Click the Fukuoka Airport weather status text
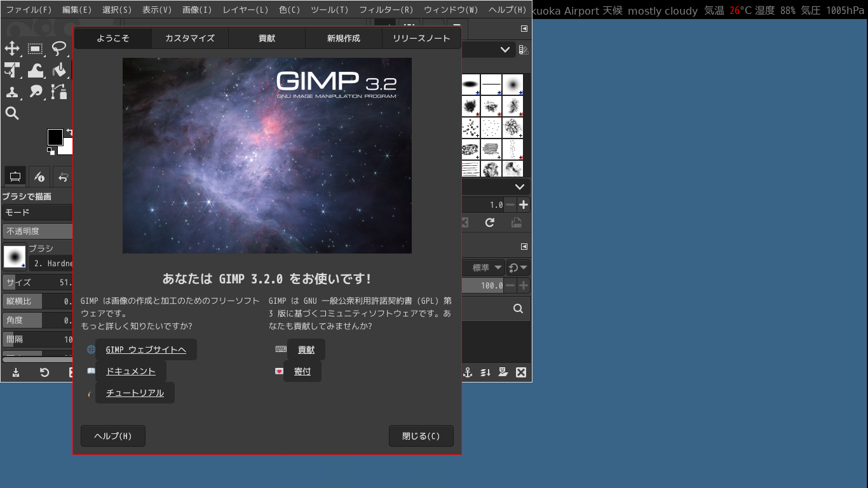The height and width of the screenshot is (488, 868). (x=697, y=11)
